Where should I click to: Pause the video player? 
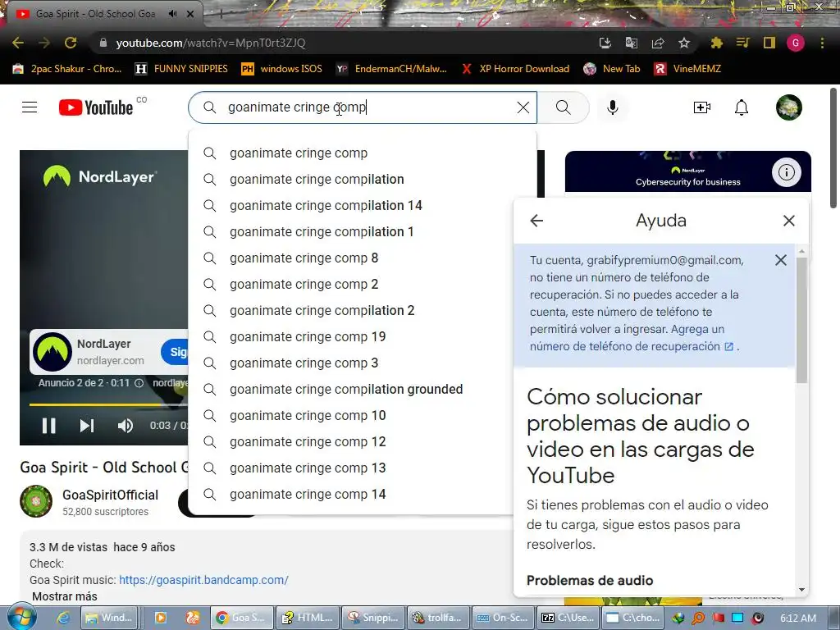point(48,426)
